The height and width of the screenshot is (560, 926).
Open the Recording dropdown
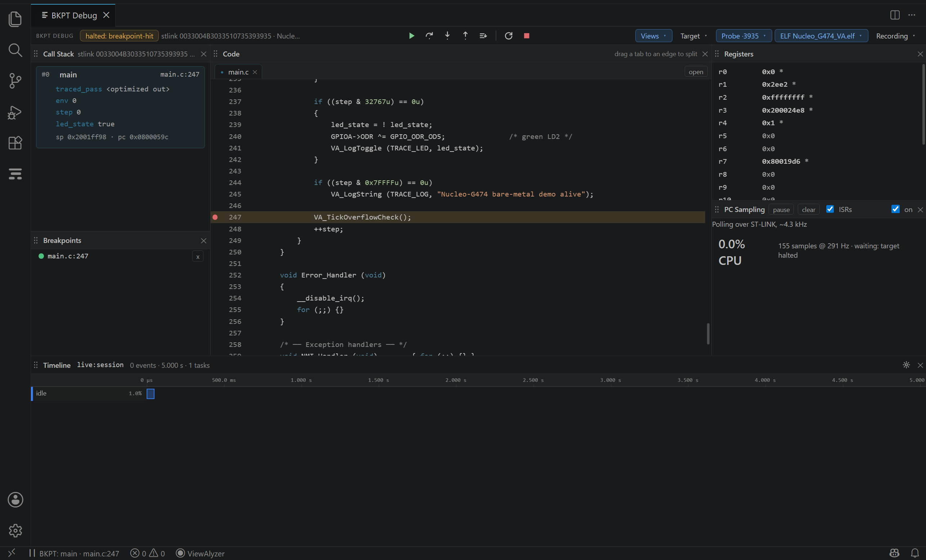[x=896, y=36]
